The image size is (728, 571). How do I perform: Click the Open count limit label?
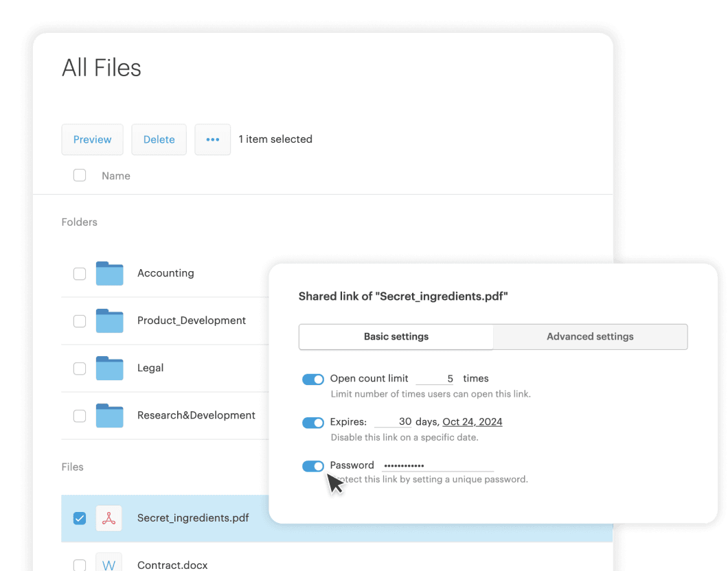[369, 379]
